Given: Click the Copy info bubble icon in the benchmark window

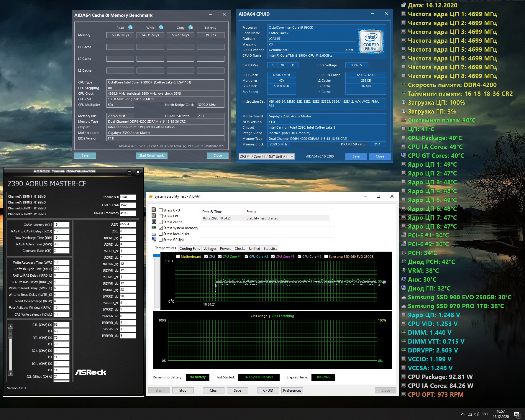Looking at the screenshot, I should 191,27.
